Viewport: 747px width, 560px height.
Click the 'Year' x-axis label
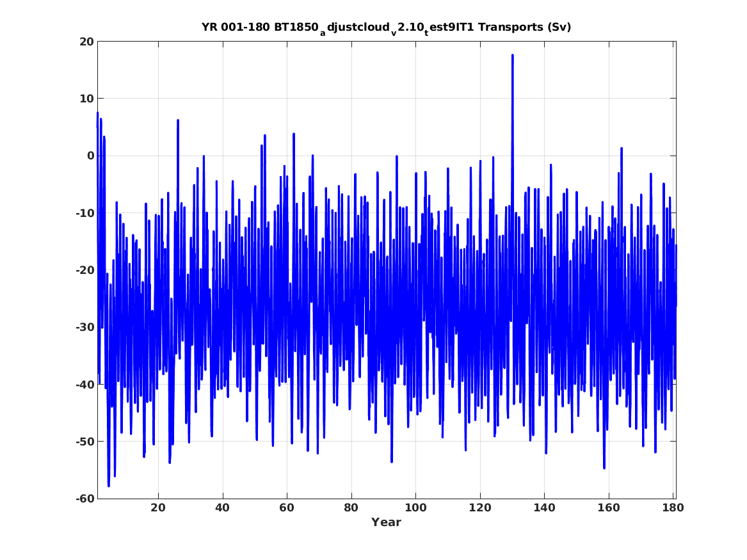point(387,522)
